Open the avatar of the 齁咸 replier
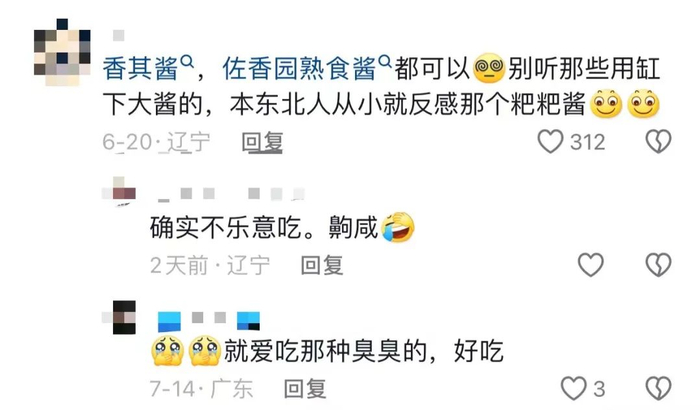Screen dimensions: 700x410 [119, 192]
